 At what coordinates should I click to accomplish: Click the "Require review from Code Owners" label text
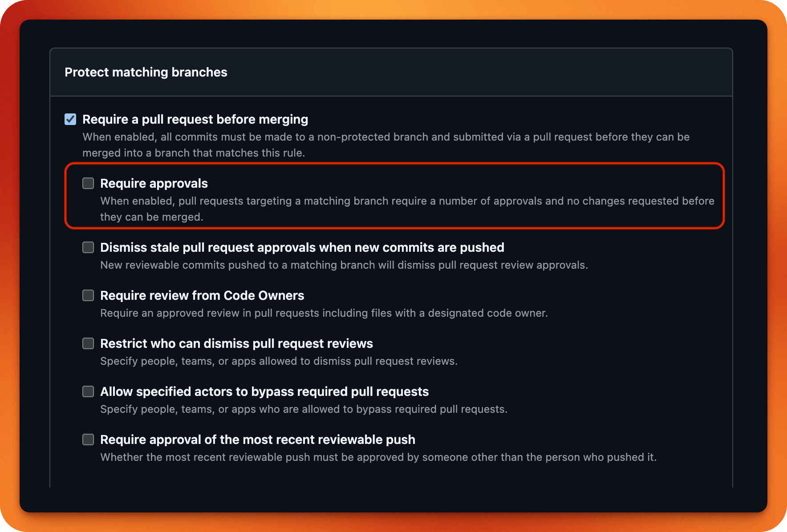(x=202, y=295)
